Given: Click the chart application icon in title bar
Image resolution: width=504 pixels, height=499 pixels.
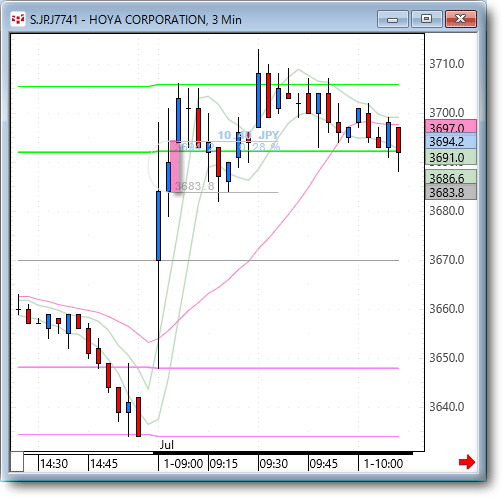Looking at the screenshot, I should pyautogui.click(x=18, y=19).
